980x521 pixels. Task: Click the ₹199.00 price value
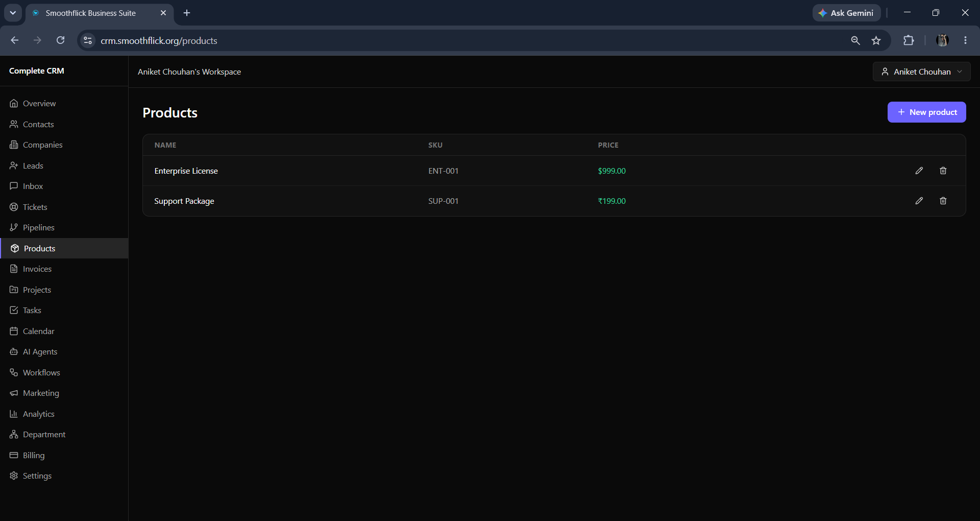point(612,201)
